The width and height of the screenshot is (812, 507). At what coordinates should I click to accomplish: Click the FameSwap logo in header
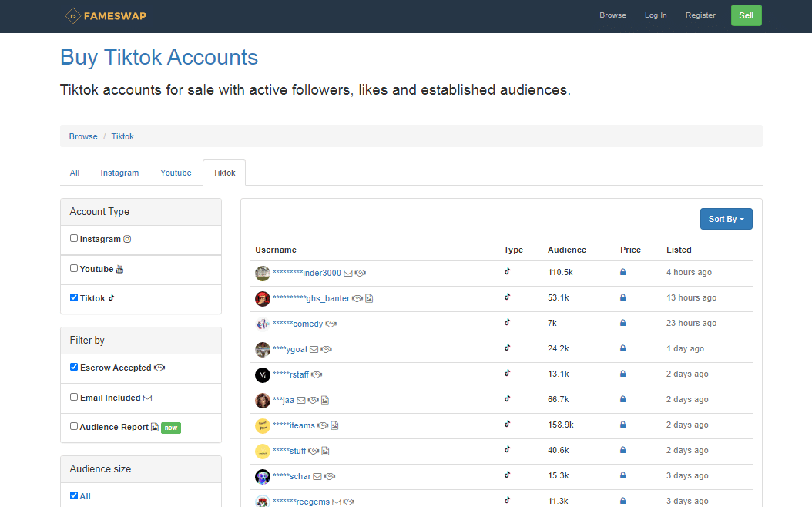(106, 16)
